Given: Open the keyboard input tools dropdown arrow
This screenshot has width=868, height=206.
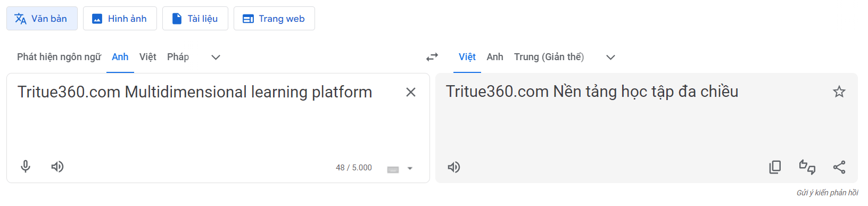Looking at the screenshot, I should 410,169.
